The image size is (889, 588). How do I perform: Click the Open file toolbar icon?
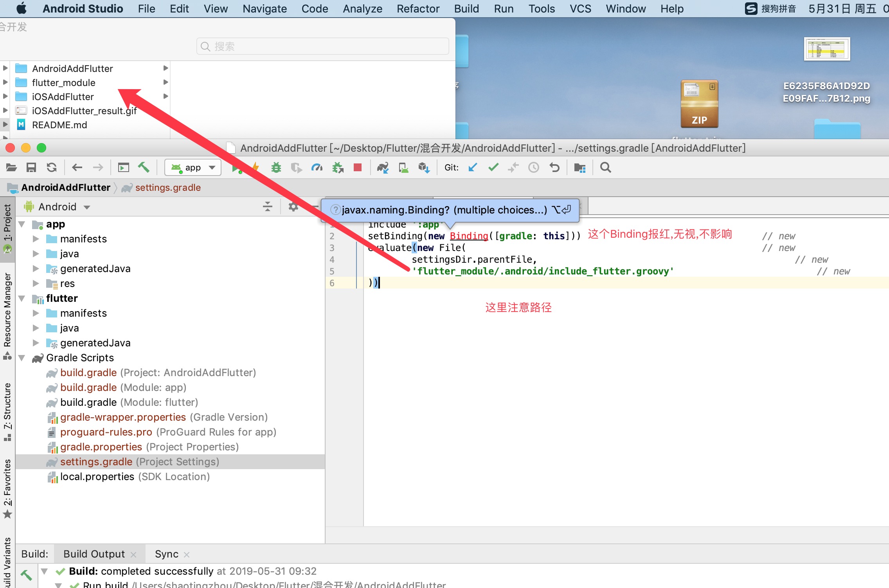tap(11, 168)
